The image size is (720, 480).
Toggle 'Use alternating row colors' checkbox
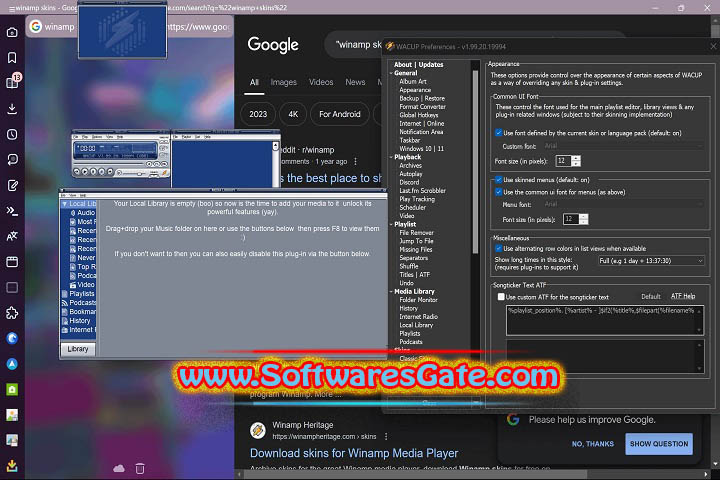click(x=498, y=248)
